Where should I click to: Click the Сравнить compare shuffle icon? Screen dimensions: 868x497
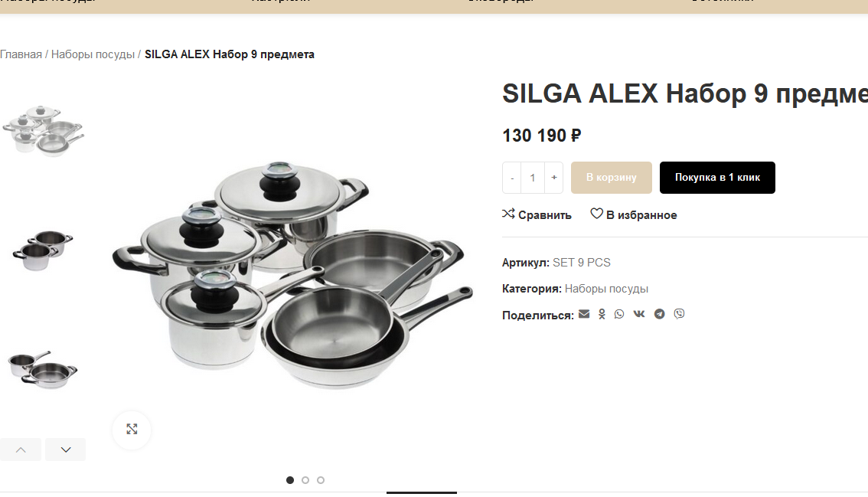coord(508,214)
